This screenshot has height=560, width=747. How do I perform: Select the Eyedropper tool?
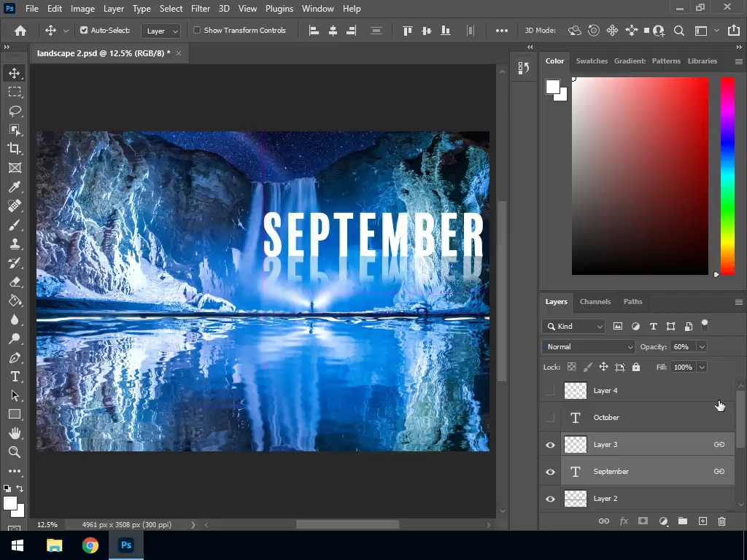point(15,187)
